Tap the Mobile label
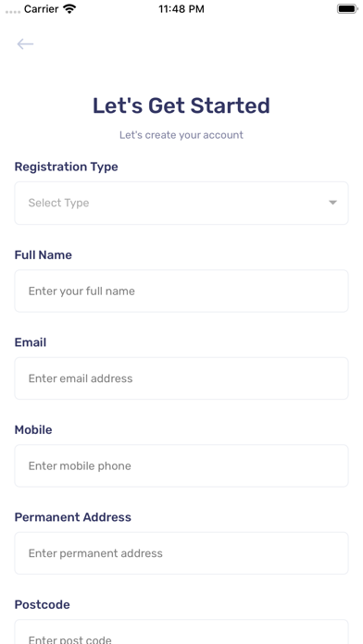Image resolution: width=363 pixels, height=644 pixels. (x=33, y=430)
